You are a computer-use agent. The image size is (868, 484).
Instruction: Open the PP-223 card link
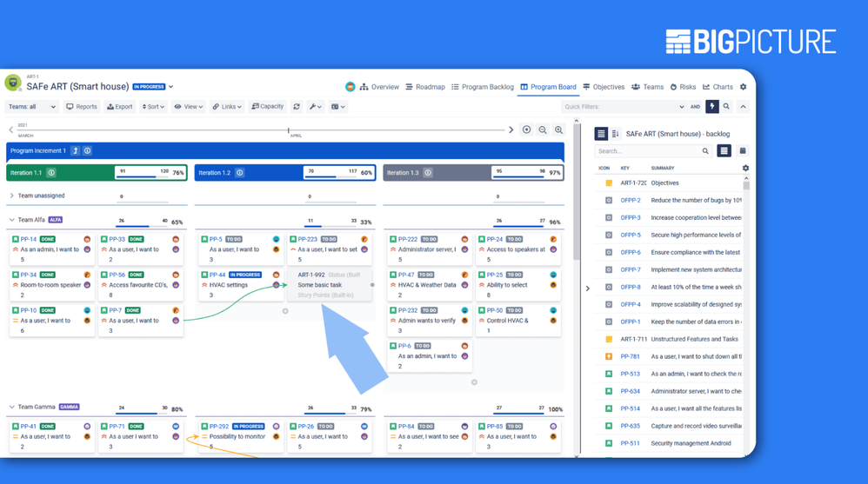(x=307, y=240)
